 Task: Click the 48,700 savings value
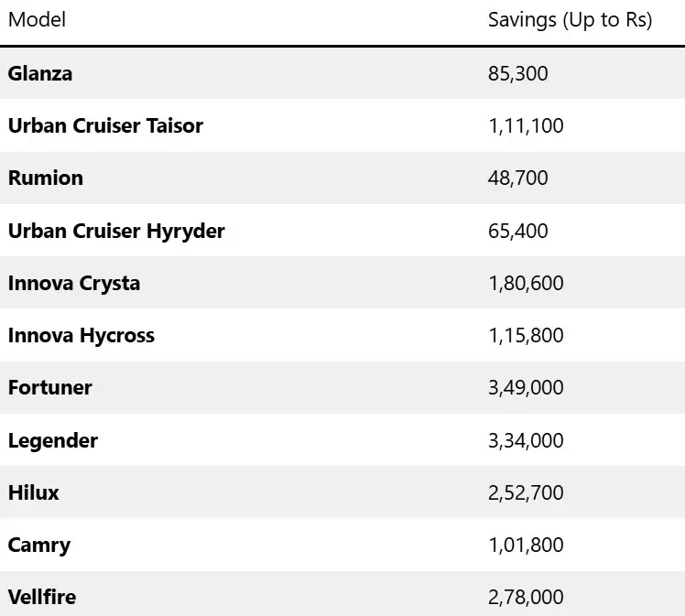click(518, 178)
